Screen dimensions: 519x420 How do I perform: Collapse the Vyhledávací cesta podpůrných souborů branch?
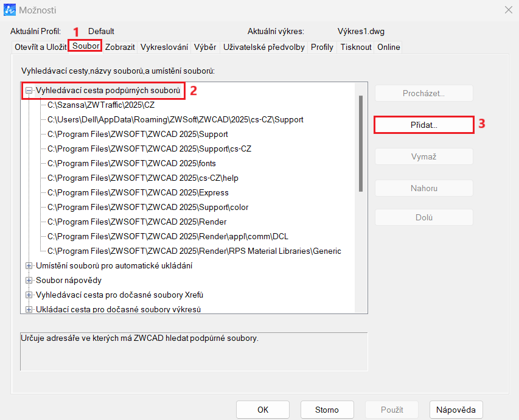[x=29, y=90]
